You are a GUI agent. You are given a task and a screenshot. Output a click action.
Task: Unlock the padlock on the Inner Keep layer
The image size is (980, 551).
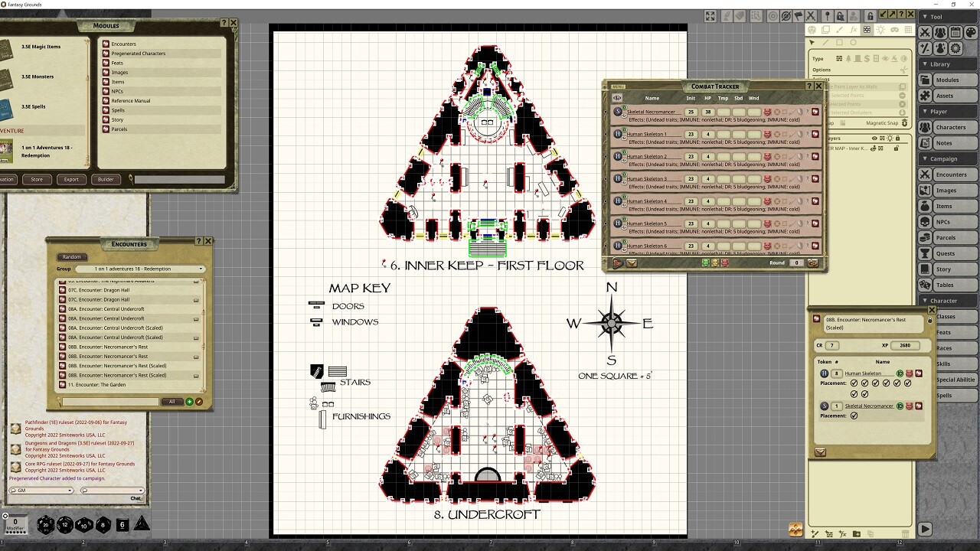coord(897,148)
